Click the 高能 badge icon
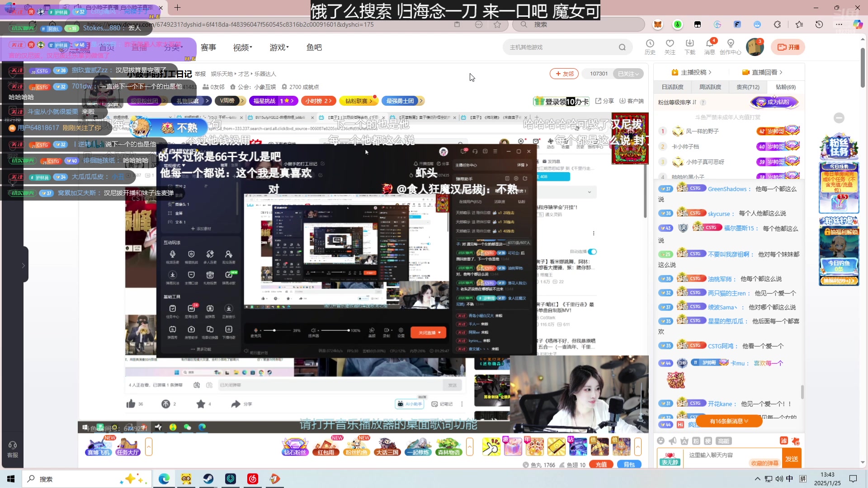 [723, 441]
